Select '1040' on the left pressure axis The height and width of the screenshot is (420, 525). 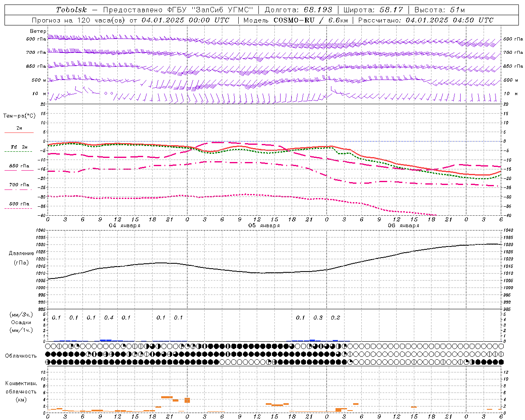(x=41, y=231)
